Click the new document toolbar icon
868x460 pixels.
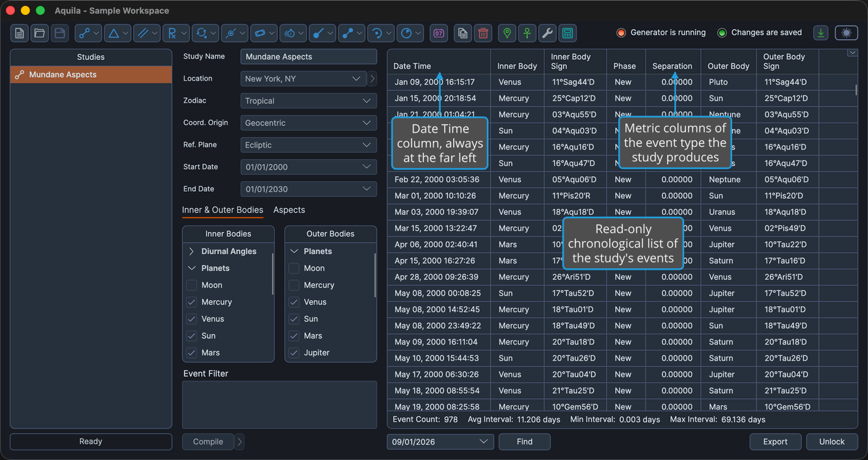point(20,33)
